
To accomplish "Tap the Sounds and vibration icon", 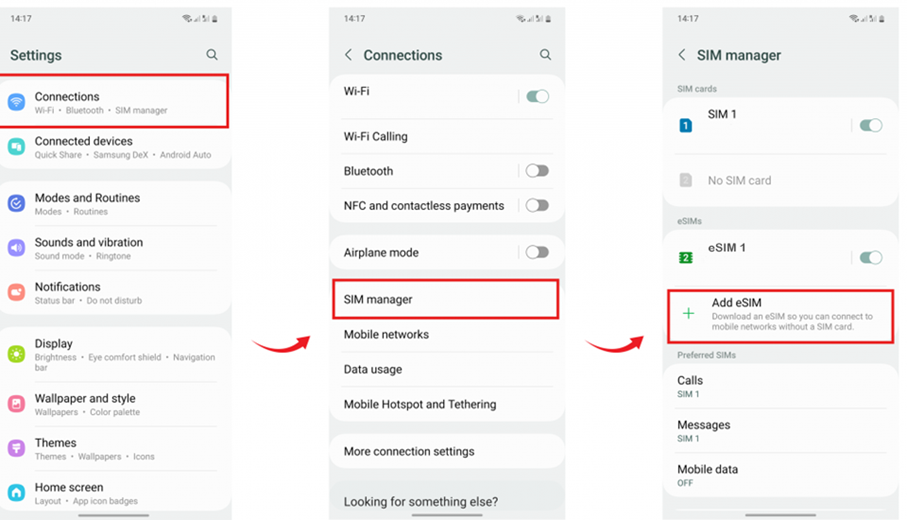I will click(16, 248).
